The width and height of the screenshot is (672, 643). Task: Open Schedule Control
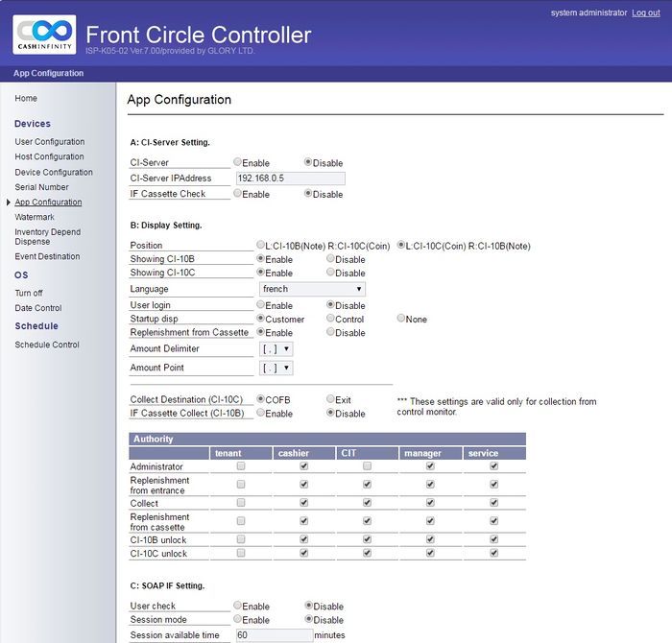pos(47,345)
